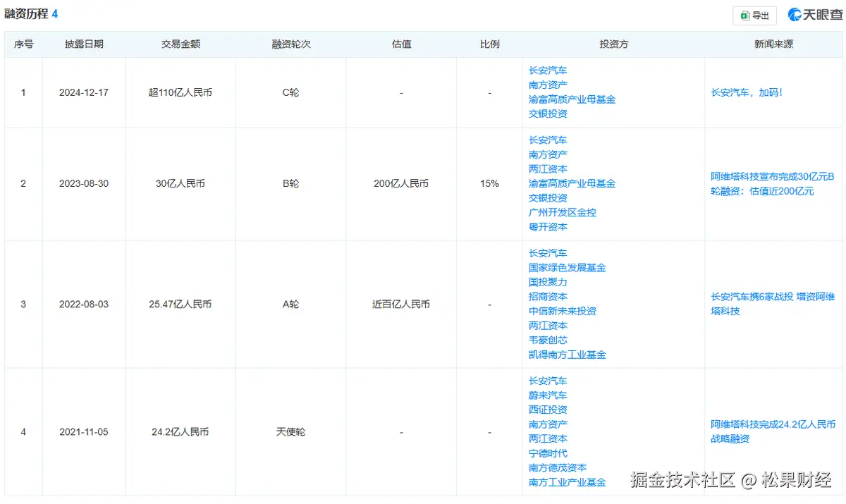Open the 粤开资本 investor link
Viewport: 846px width, 504px height.
(548, 227)
